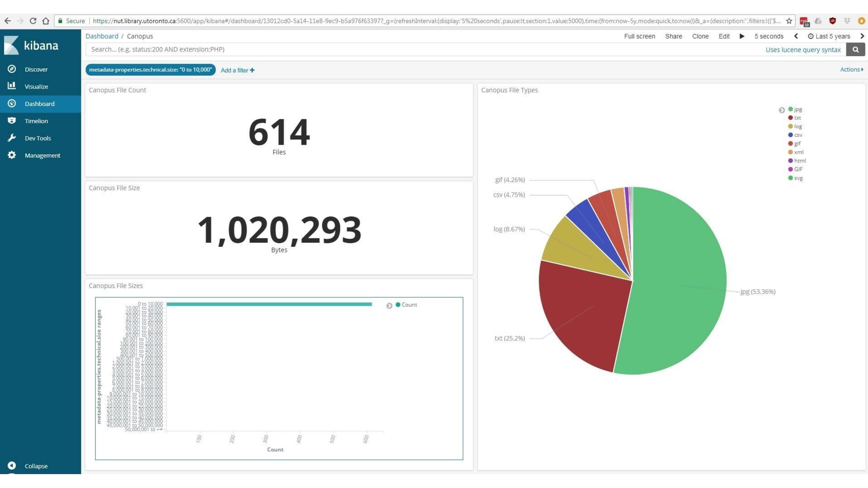
Task: Click the search magnifier button
Action: pyautogui.click(x=856, y=49)
